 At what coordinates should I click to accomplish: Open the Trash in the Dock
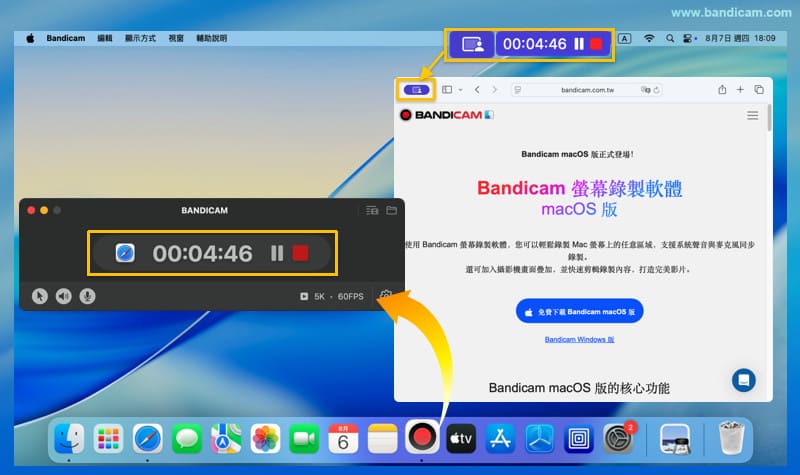(731, 437)
